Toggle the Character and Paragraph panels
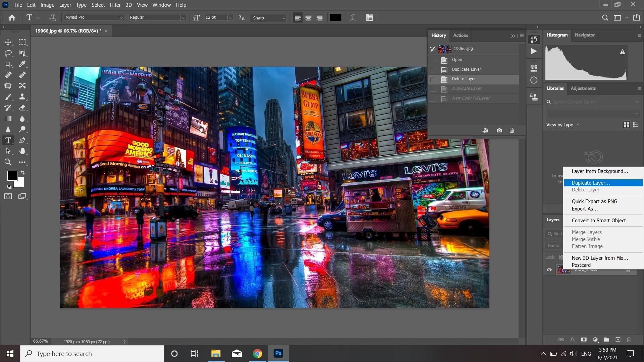644x362 pixels. coord(370,18)
